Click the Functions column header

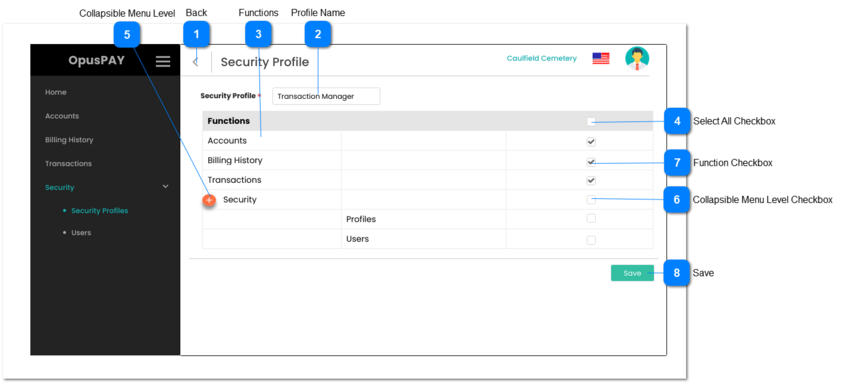(x=229, y=121)
